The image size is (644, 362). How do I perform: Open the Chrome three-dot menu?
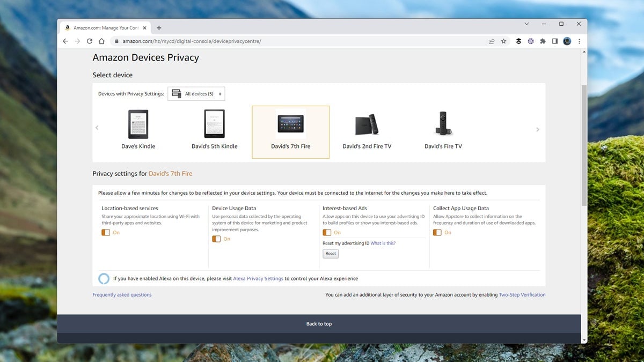579,41
